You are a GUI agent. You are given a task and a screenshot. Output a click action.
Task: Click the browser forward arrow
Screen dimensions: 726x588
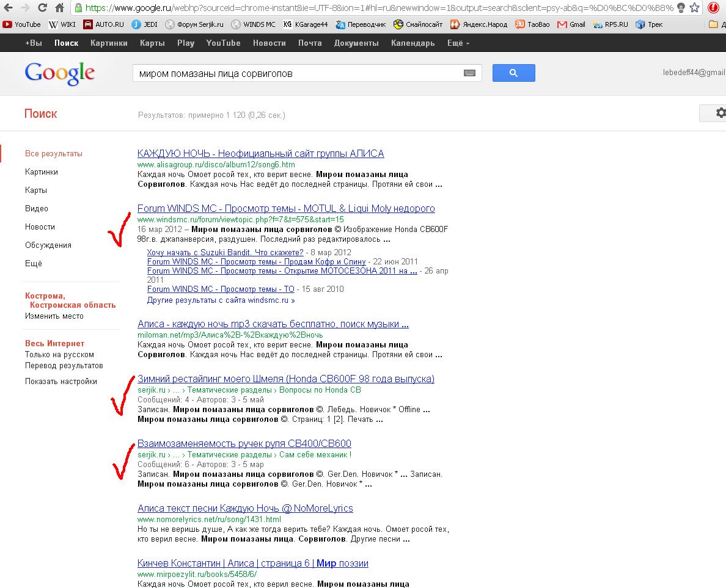(26, 7)
